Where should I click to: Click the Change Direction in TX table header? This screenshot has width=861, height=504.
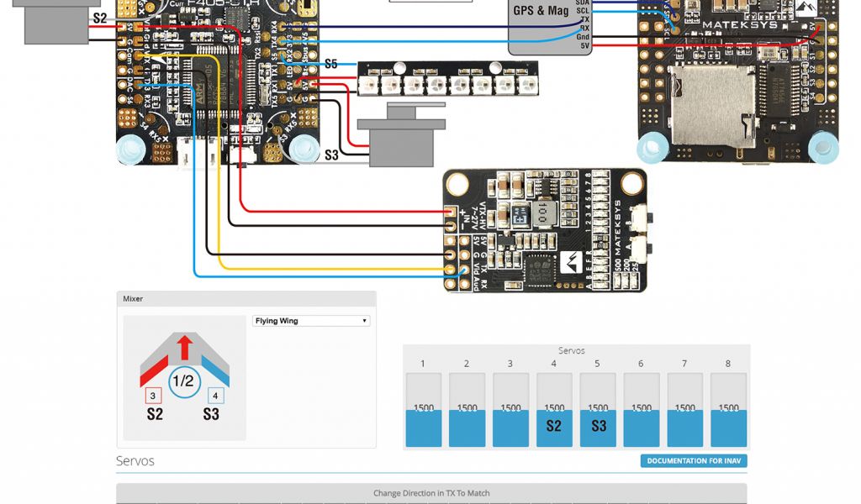430,493
